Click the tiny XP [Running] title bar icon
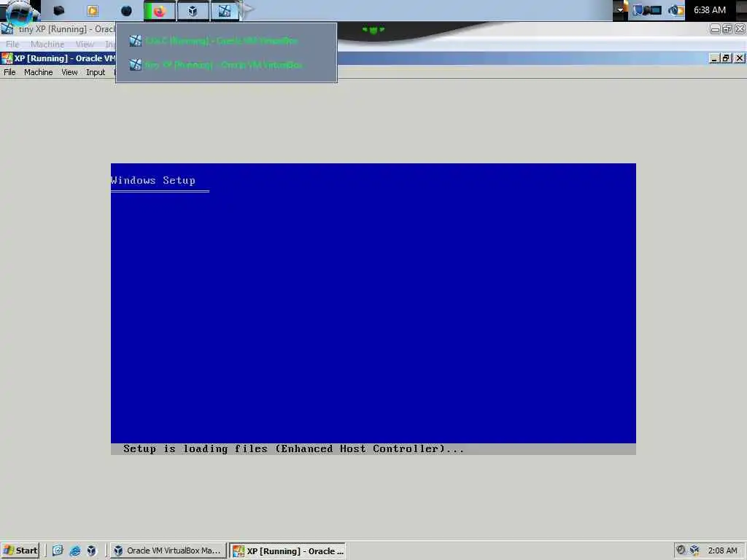Viewport: 747px width, 560px height. click(x=7, y=28)
